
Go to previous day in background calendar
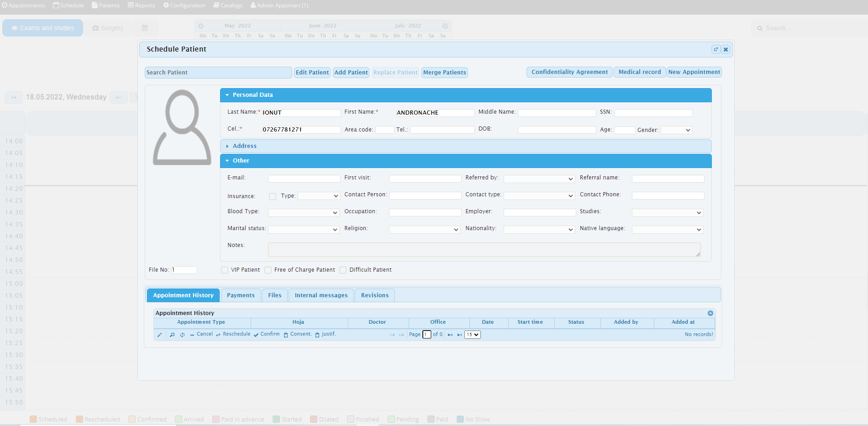14,97
